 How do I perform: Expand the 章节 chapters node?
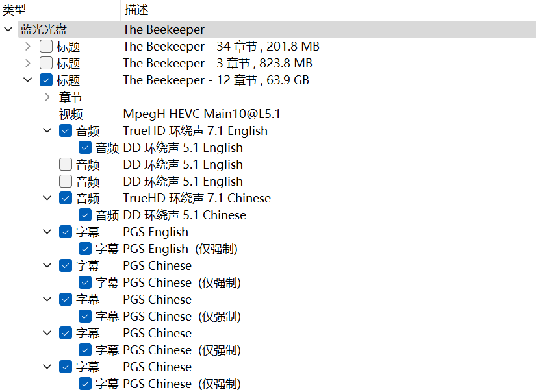tap(47, 97)
